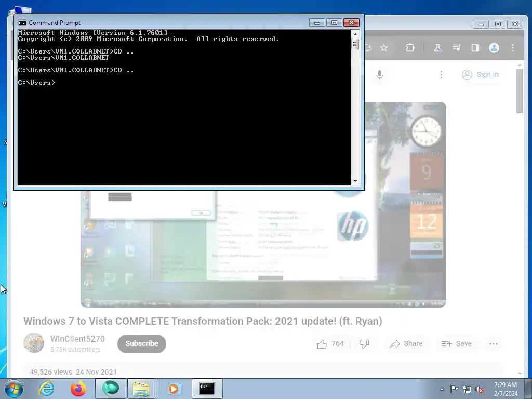Minimize the Command Prompt window
Viewport: 532px width, 399px height.
[317, 23]
